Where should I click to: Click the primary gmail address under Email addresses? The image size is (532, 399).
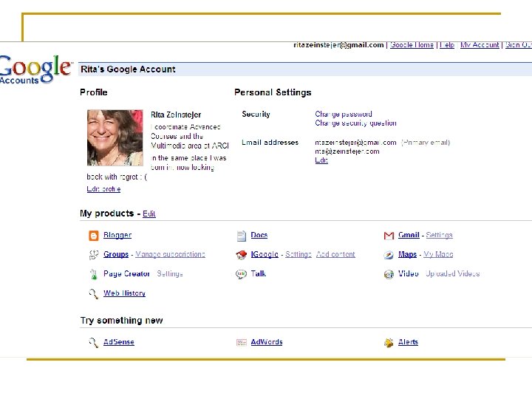click(x=355, y=143)
